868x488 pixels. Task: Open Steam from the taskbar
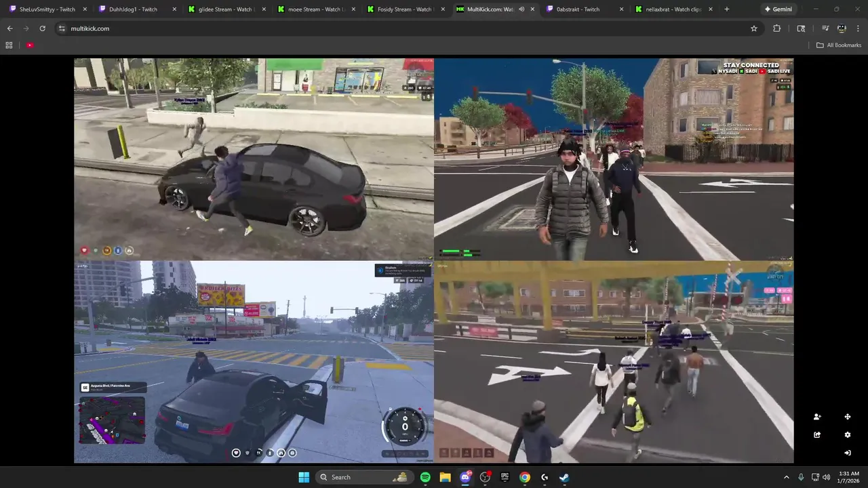[564, 477]
